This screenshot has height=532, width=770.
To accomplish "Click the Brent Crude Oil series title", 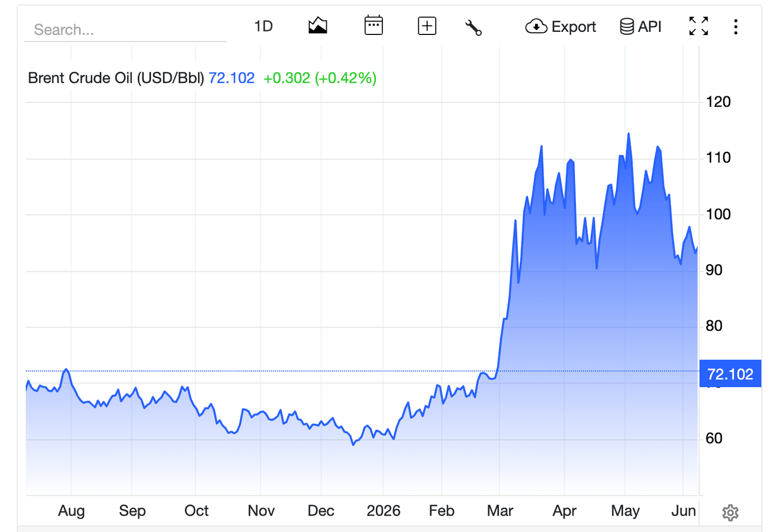I will (116, 78).
